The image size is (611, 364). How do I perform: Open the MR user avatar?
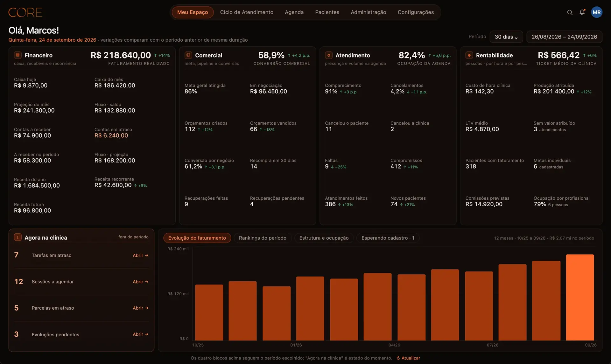pos(597,12)
